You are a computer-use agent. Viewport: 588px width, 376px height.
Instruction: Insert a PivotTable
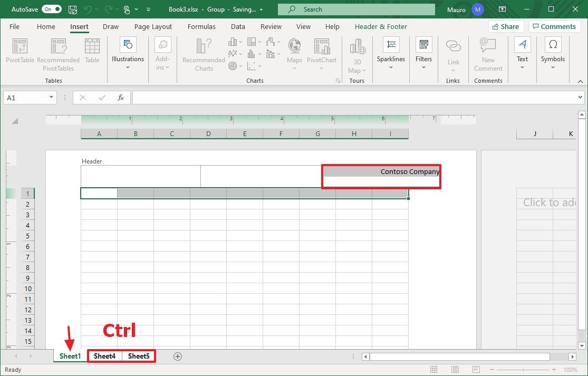20,53
